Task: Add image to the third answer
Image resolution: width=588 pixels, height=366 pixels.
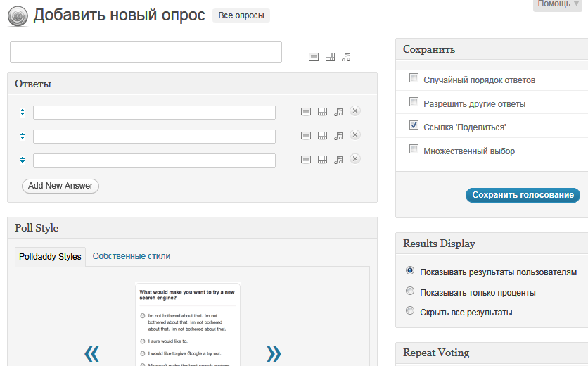Action: 306,160
